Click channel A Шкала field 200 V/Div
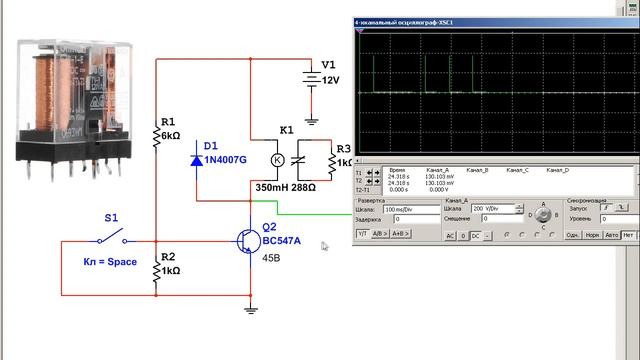The width and height of the screenshot is (640, 360). 493,209
